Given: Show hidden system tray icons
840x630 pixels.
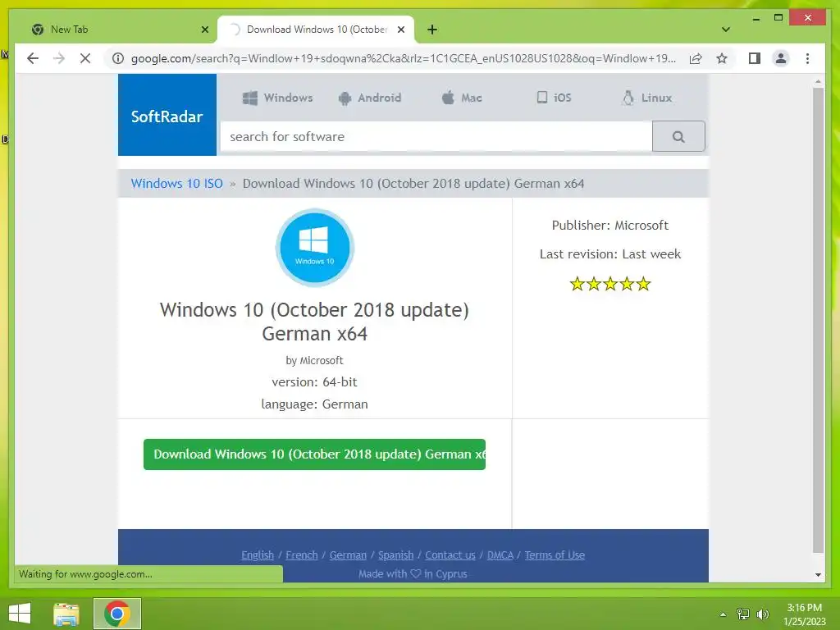Looking at the screenshot, I should [723, 614].
